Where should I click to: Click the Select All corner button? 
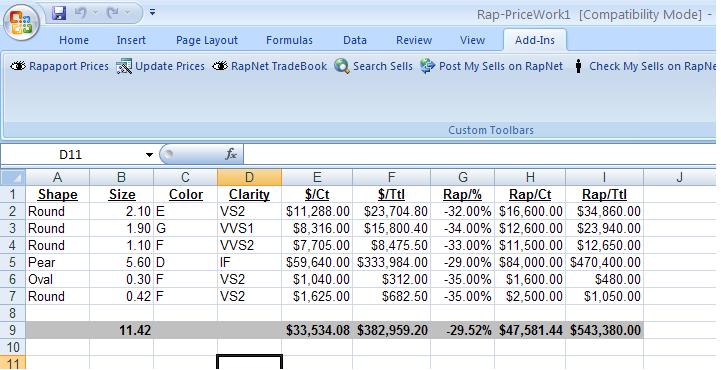point(13,177)
